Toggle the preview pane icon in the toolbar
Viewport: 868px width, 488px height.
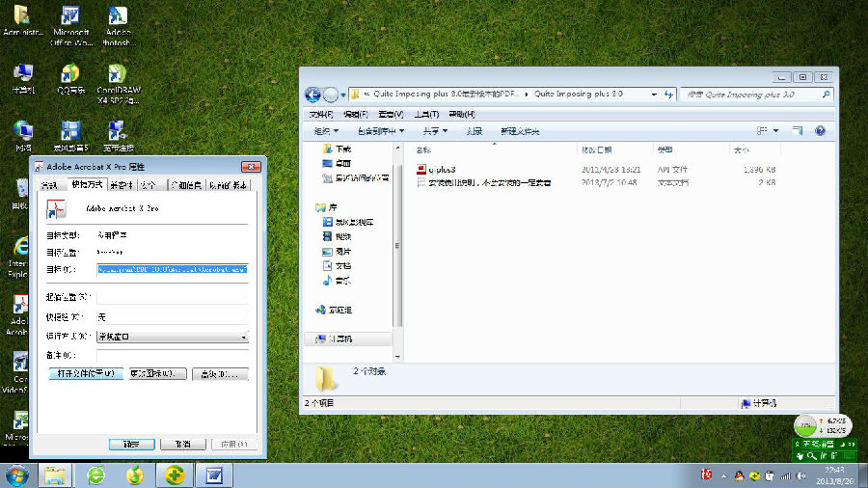(798, 131)
